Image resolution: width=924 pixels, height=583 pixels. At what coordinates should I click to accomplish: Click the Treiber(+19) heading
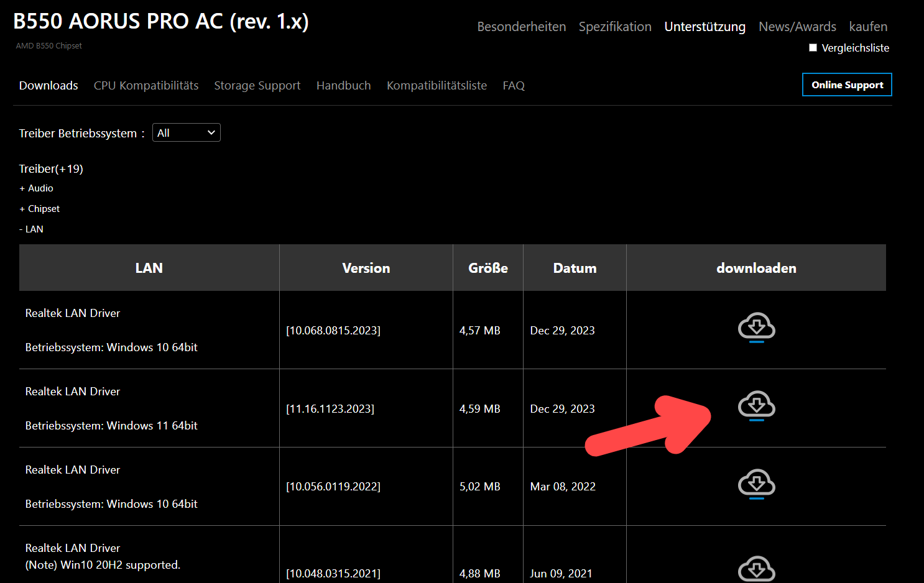[51, 169]
